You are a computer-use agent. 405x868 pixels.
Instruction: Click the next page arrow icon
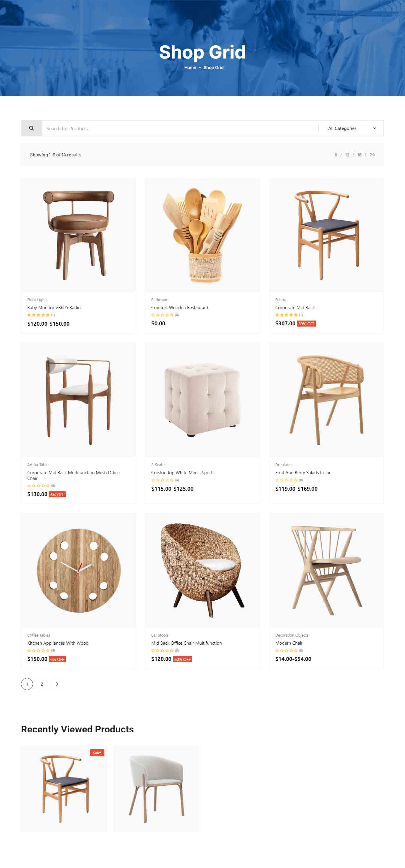[57, 684]
